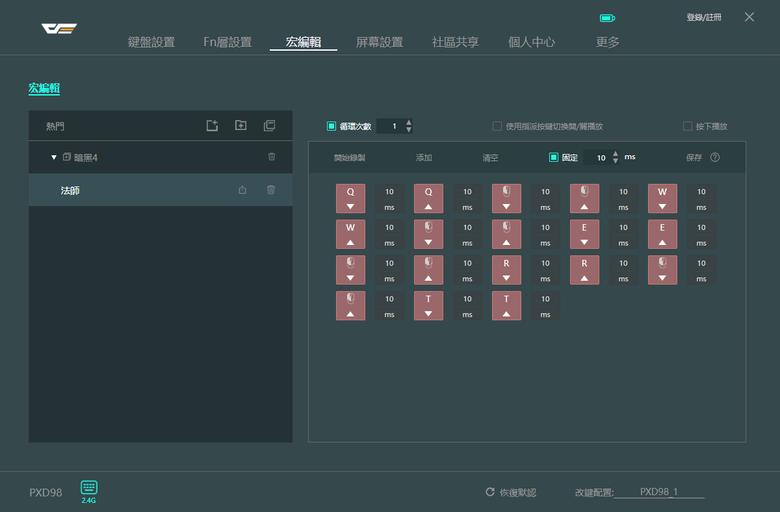780x512 pixels.
Task: Open the 個人中心 tab
Action: coord(531,42)
